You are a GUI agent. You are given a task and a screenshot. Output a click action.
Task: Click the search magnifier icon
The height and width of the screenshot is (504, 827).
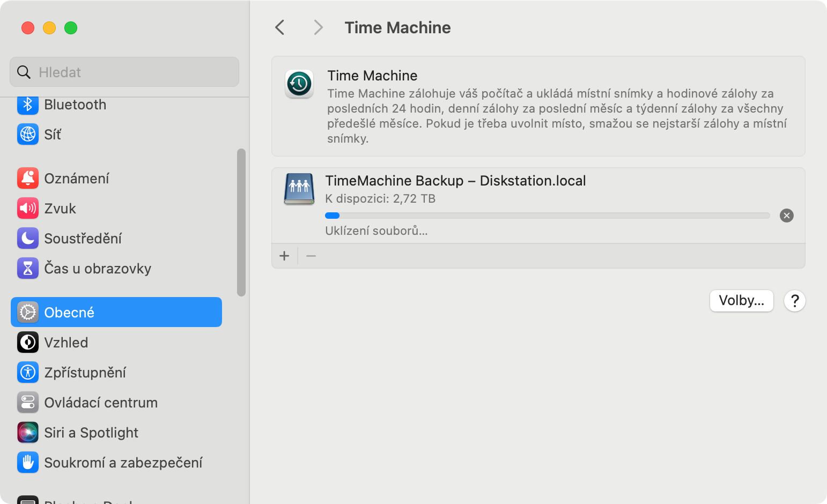[24, 72]
